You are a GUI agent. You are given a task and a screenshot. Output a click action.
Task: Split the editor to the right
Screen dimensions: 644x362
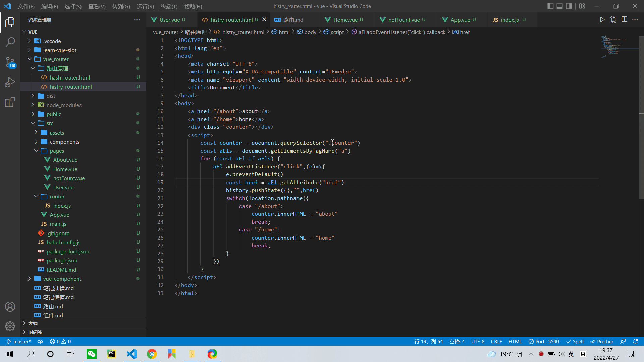[x=624, y=20]
